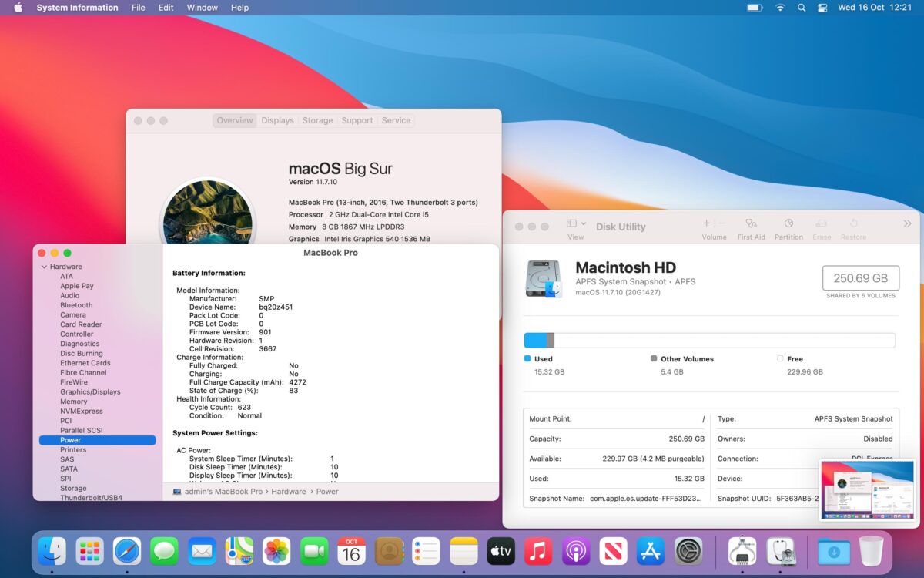Open the Downloads folder in the Dock
This screenshot has height=578, width=924.
pos(834,551)
